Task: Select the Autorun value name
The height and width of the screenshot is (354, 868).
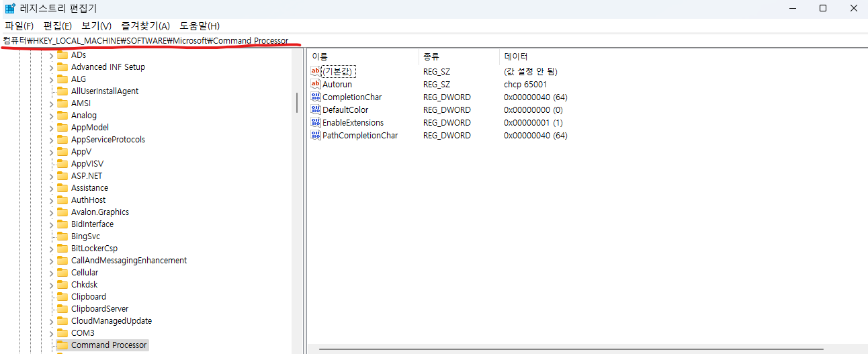Action: (337, 85)
